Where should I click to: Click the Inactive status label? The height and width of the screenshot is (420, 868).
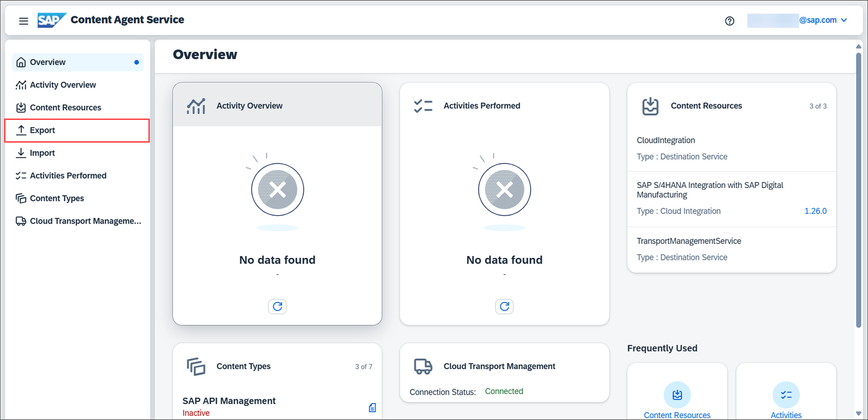(196, 413)
